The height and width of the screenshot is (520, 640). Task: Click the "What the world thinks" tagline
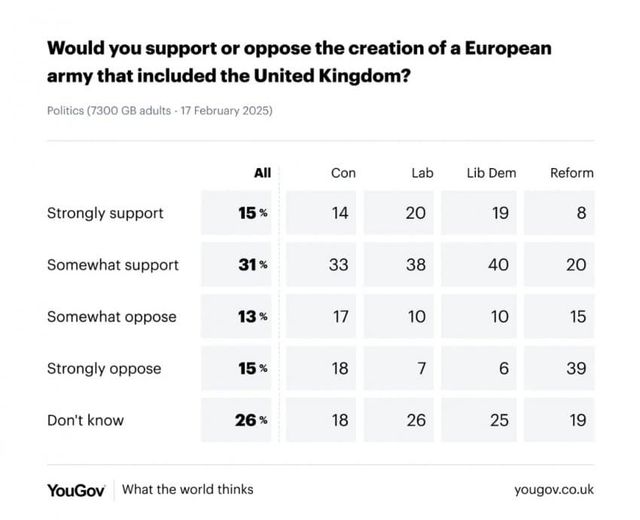(x=188, y=490)
